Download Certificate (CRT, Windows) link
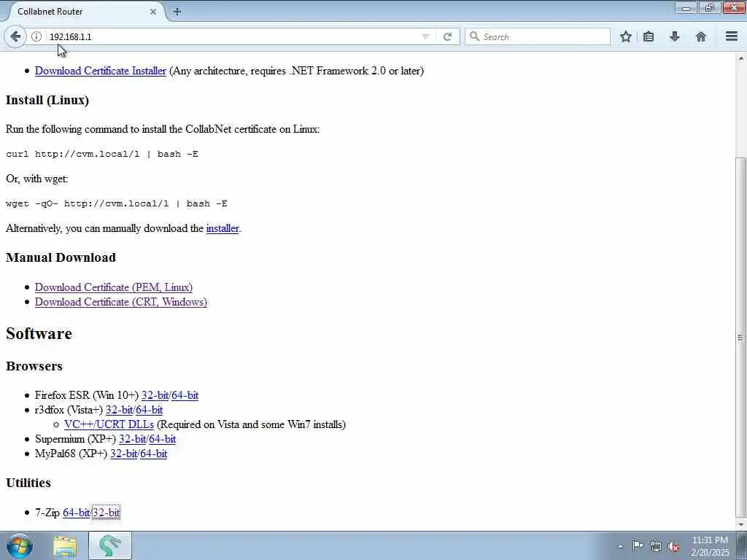Image resolution: width=747 pixels, height=560 pixels. 121,302
